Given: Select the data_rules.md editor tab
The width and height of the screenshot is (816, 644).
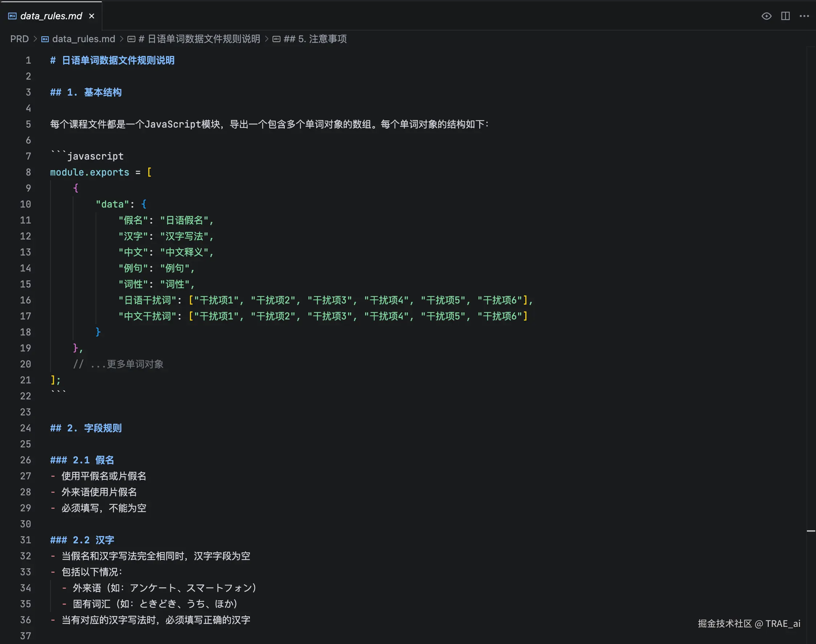Looking at the screenshot, I should (51, 16).
